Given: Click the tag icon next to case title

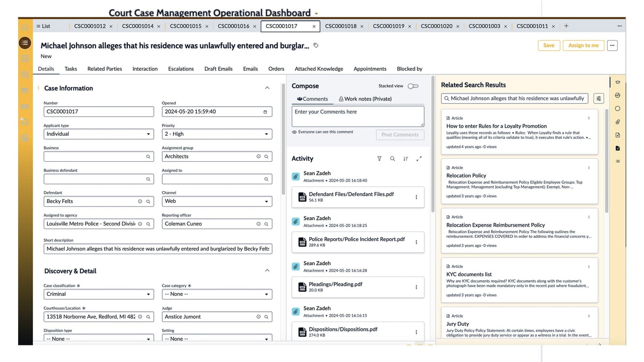Looking at the screenshot, I should pos(316,45).
